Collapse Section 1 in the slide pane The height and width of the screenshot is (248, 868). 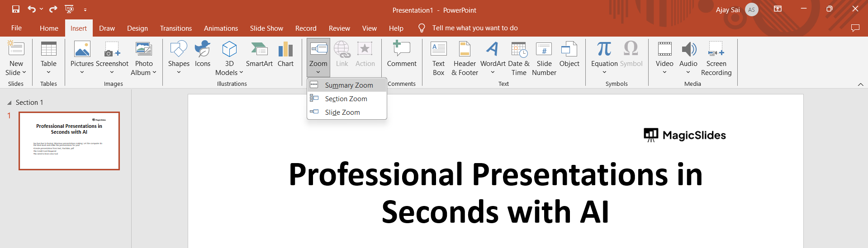(x=9, y=103)
